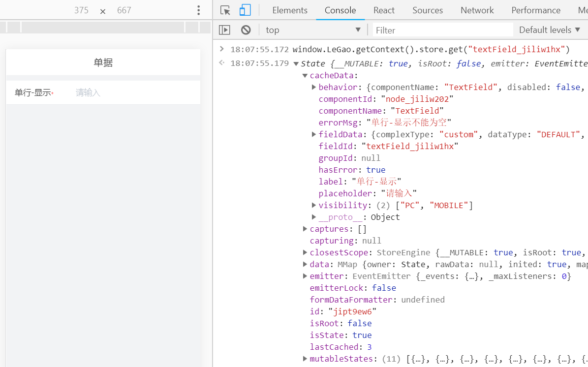The width and height of the screenshot is (588, 367).
Task: Activate the inspect element picker icon
Action: point(225,10)
